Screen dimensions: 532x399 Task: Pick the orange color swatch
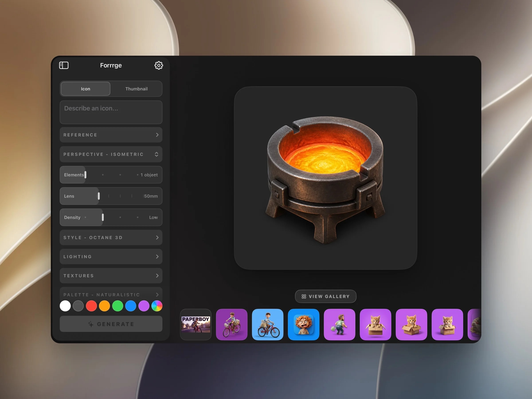click(x=104, y=306)
